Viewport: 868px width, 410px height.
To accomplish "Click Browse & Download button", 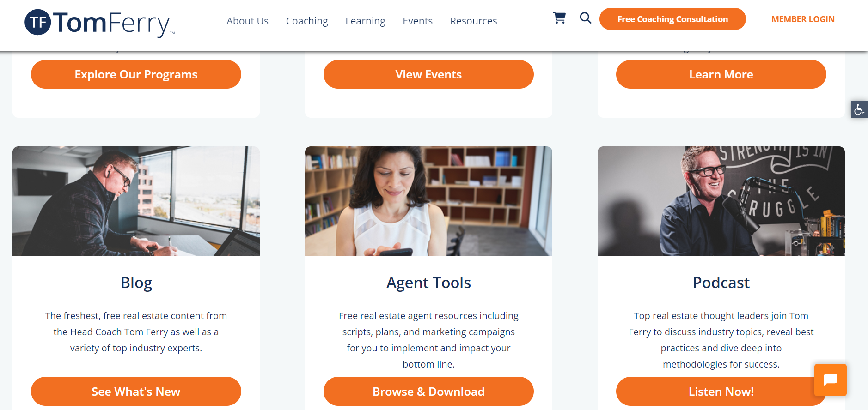I will coord(428,392).
